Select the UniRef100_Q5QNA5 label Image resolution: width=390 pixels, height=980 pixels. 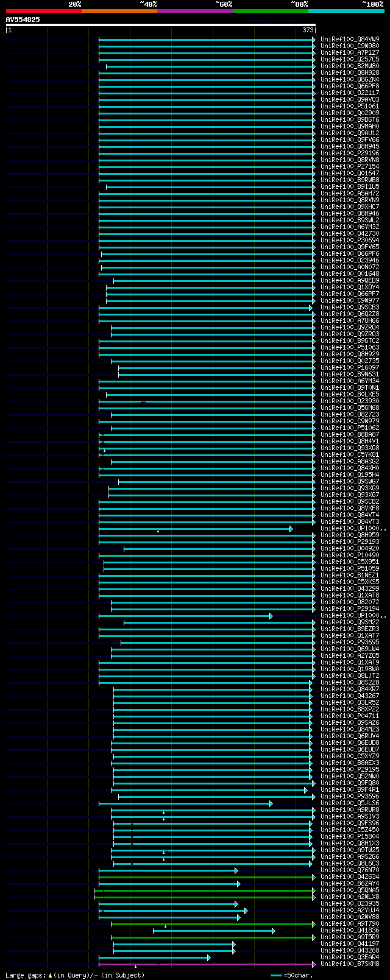(350, 890)
